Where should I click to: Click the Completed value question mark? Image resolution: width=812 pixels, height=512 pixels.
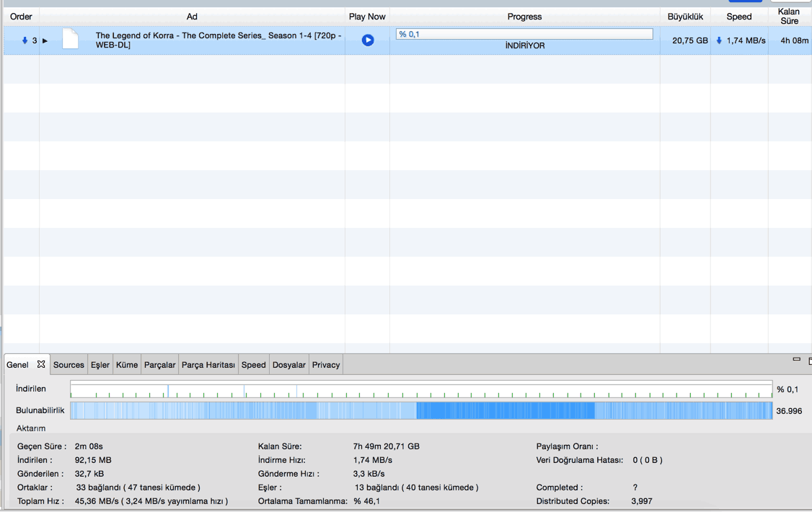[x=635, y=487]
